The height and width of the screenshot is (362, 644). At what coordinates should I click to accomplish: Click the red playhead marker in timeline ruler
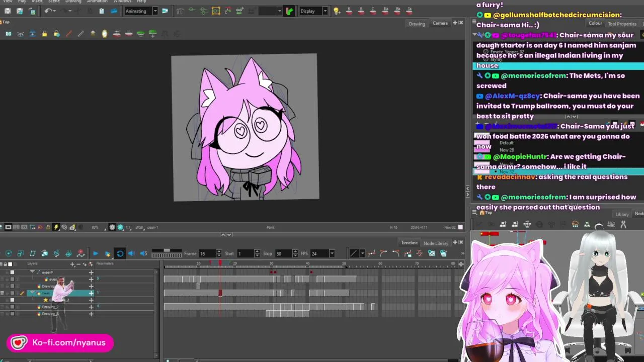tap(220, 263)
